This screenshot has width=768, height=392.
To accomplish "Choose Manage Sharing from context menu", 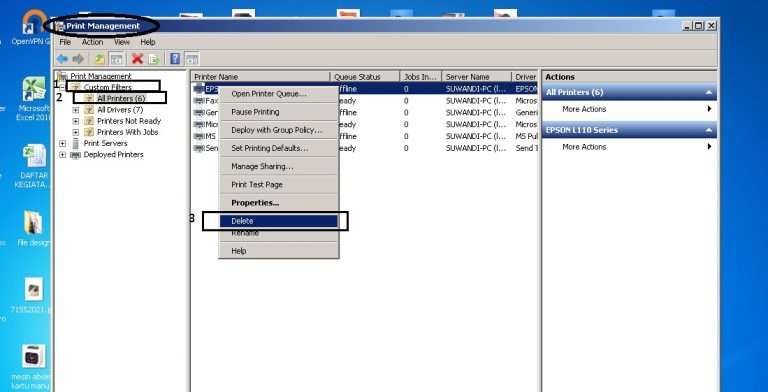I will pyautogui.click(x=279, y=167).
